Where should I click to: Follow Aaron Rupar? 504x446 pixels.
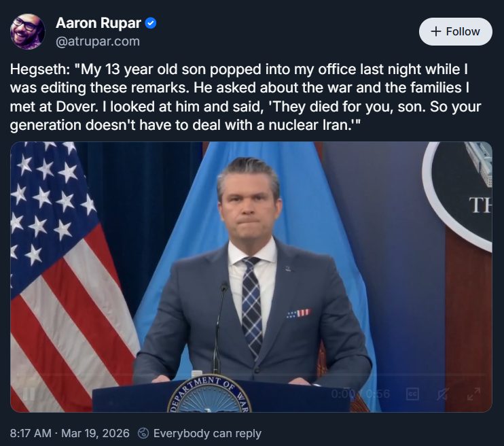coord(455,31)
